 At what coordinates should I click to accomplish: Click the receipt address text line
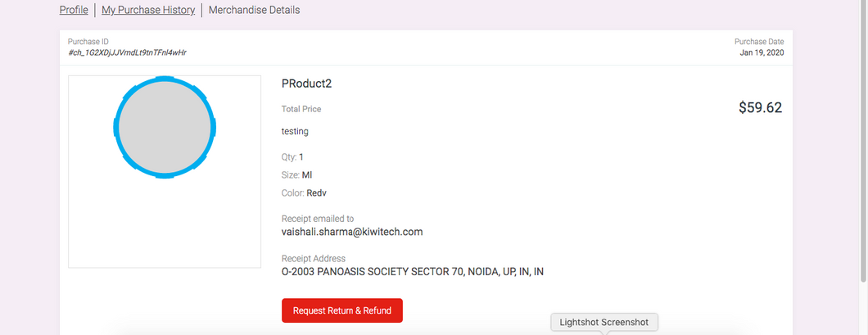412,272
